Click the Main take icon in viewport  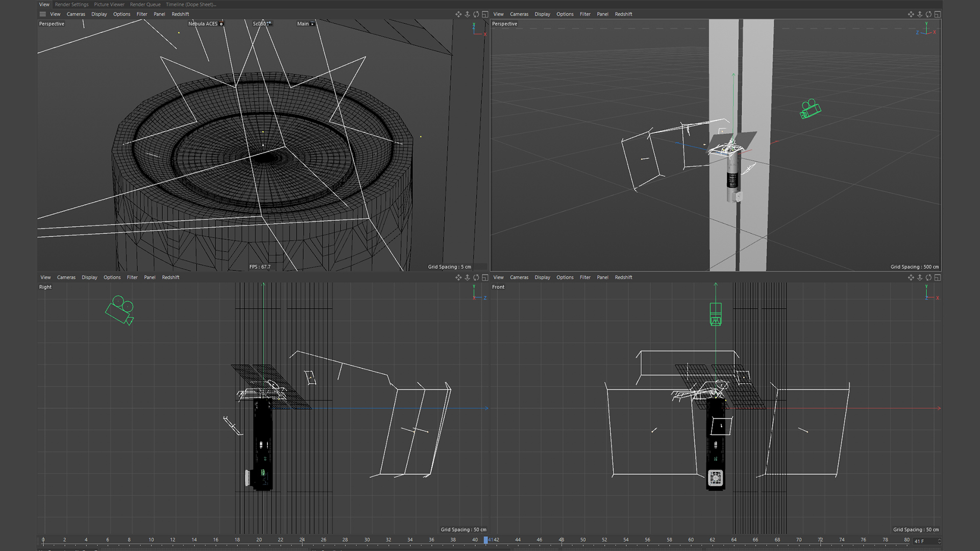(312, 24)
